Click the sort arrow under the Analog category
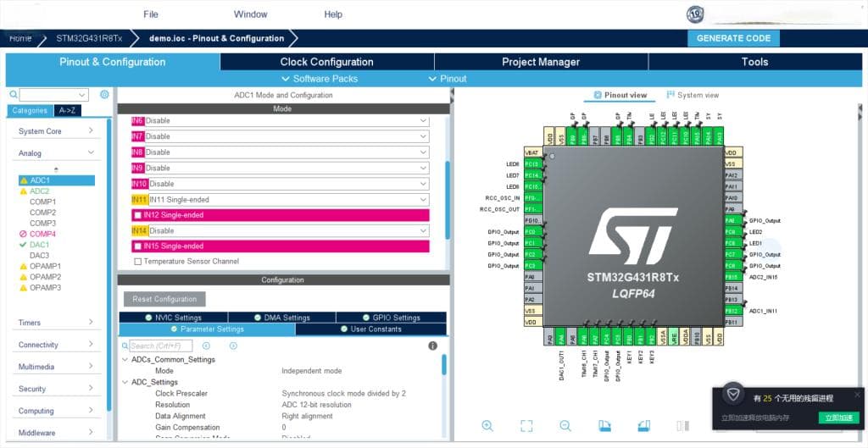The height and width of the screenshot is (448, 868). (x=56, y=169)
